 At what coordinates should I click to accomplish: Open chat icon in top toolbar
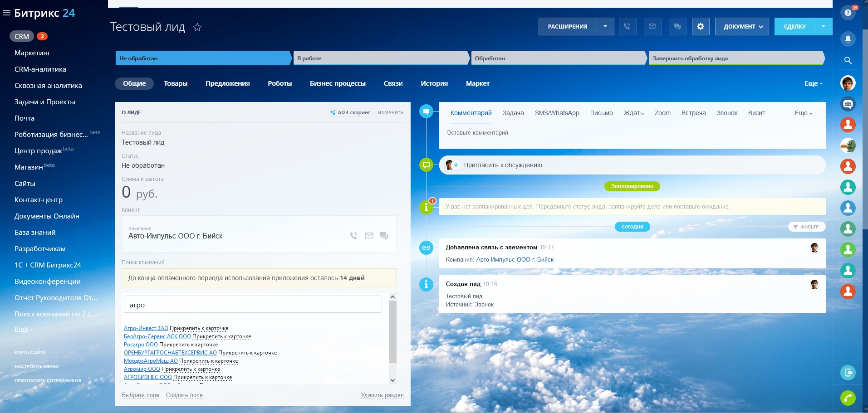677,26
